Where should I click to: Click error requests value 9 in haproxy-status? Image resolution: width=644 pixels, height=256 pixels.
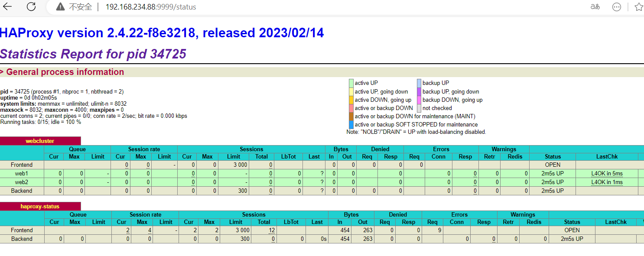coord(439,230)
